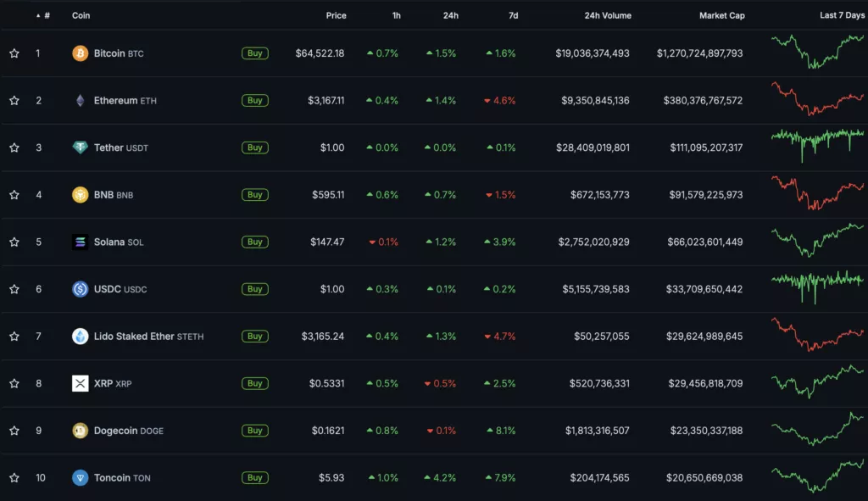Click the Buy button for Dogecoin
This screenshot has width=868, height=501.
[254, 430]
